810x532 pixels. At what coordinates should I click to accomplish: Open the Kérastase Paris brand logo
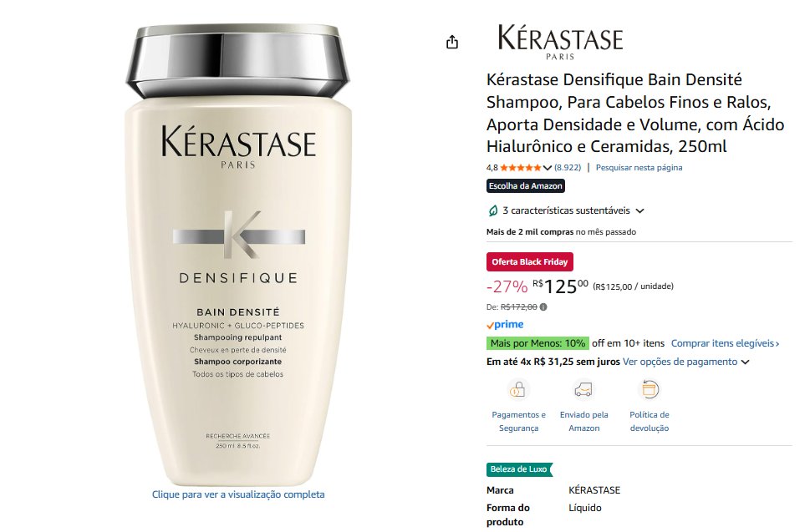tap(561, 43)
